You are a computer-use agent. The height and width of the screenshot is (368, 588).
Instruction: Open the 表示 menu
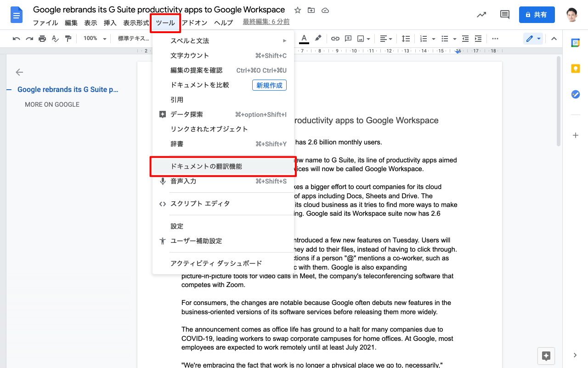pyautogui.click(x=90, y=23)
